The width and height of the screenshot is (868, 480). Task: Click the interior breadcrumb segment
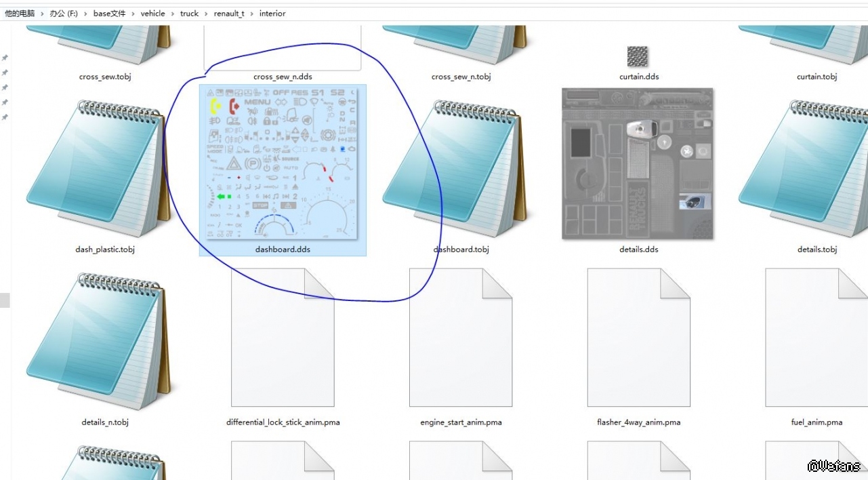(x=272, y=14)
